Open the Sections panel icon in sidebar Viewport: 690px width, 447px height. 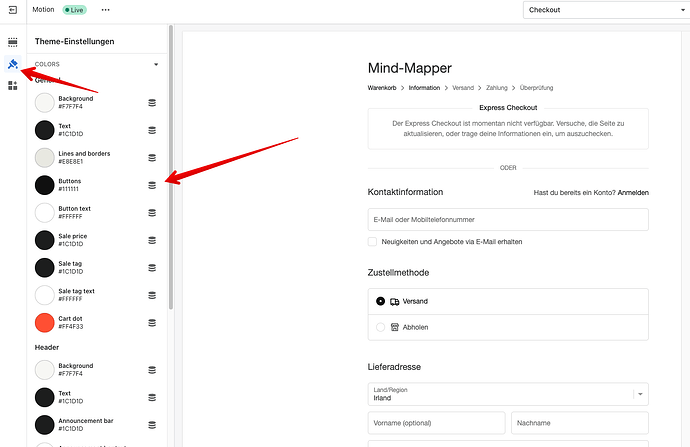13,42
